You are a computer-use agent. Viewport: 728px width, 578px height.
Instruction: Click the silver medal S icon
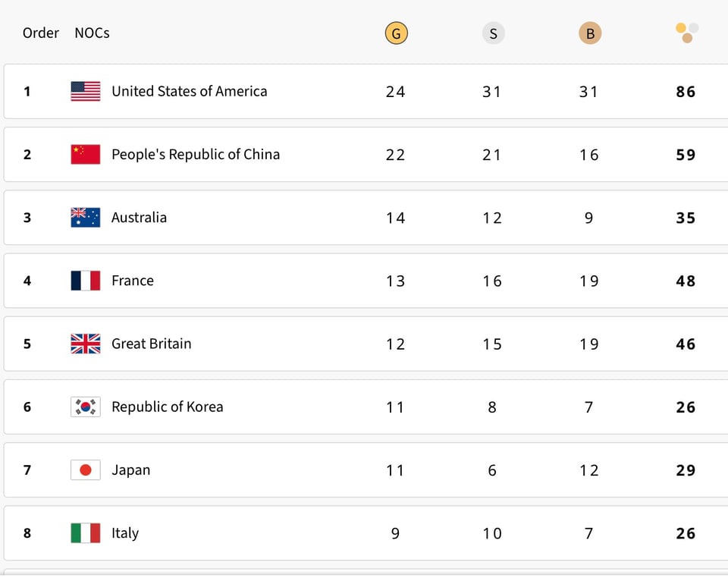[493, 33]
